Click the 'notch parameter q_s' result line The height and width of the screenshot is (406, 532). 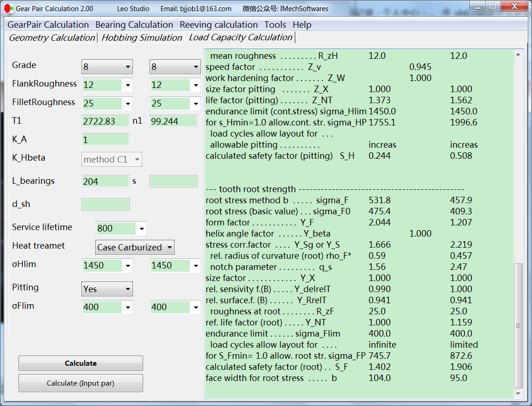point(338,267)
